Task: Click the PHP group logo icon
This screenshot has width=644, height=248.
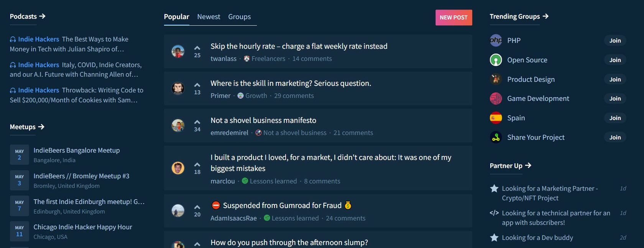Action: pyautogui.click(x=496, y=40)
